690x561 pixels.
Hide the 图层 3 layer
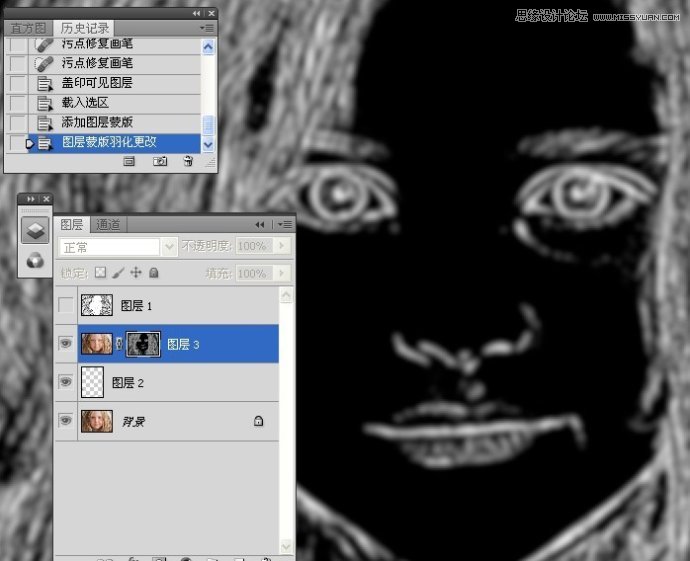[66, 343]
